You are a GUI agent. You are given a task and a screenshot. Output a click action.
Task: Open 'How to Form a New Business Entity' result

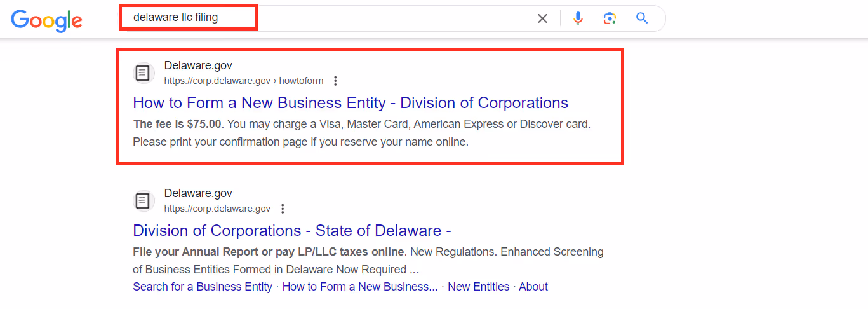[351, 103]
